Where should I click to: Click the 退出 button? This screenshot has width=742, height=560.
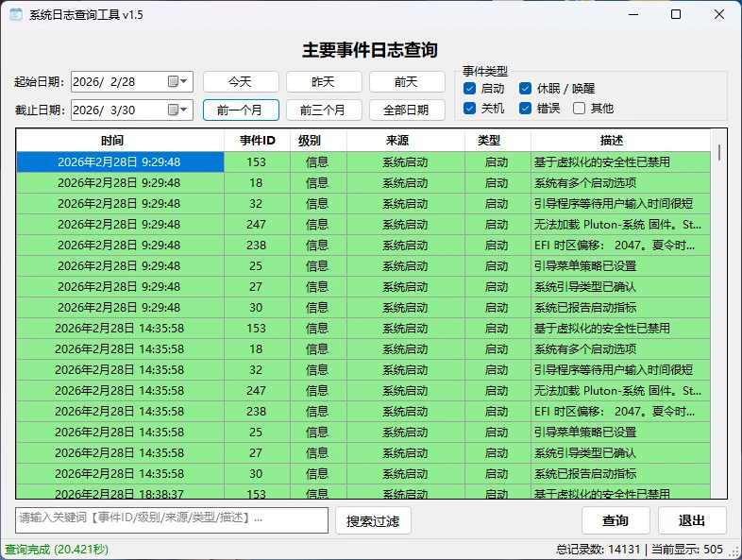[692, 520]
